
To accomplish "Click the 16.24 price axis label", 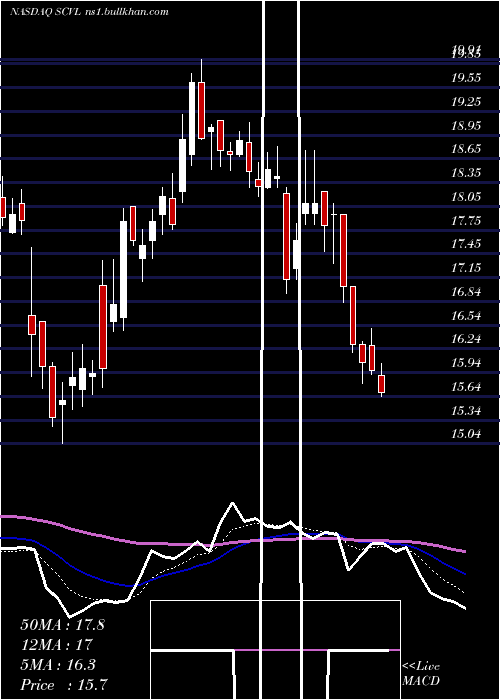I will click(x=466, y=339).
